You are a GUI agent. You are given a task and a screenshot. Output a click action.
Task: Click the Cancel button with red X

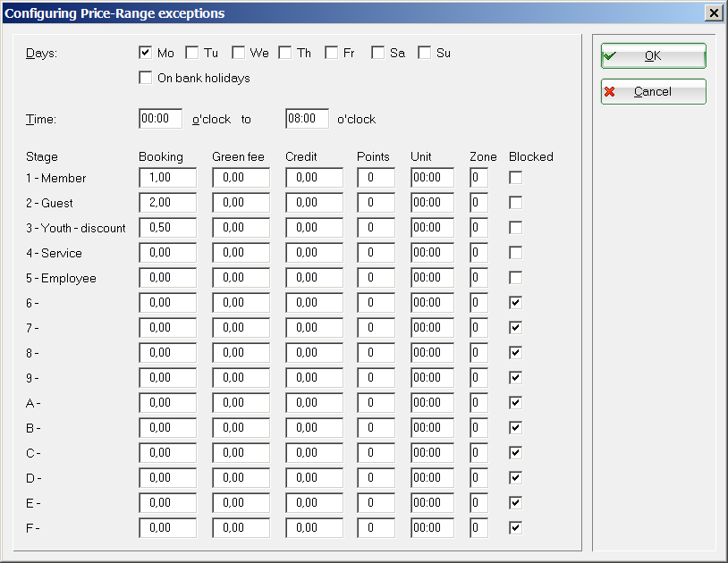[x=653, y=91]
